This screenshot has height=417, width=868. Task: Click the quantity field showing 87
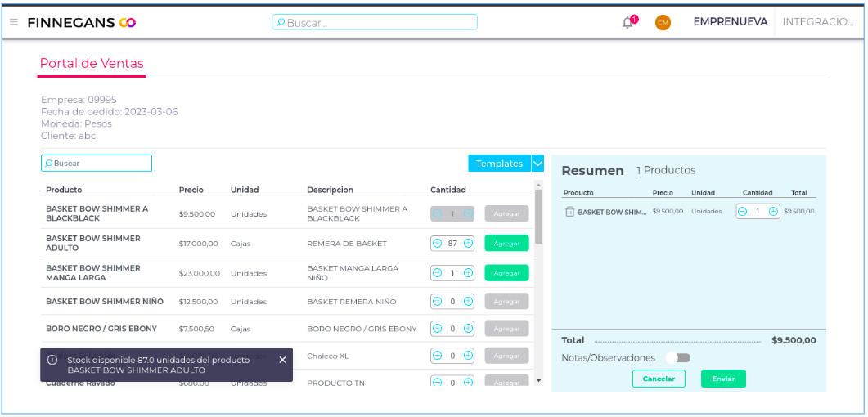click(x=452, y=244)
